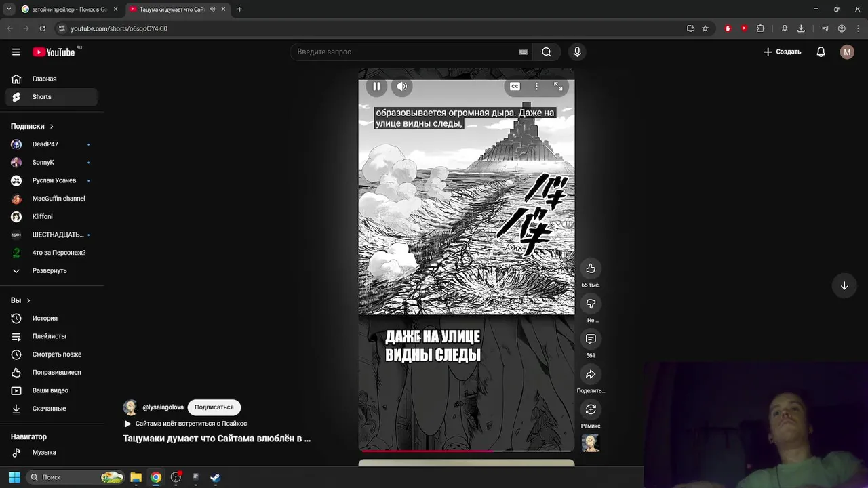Open the tab search dropdown arrow

pos(9,9)
